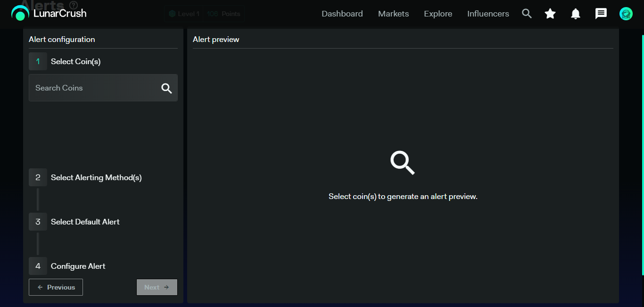Screen dimensions: 644x307
Task: Select step 2 Select Alerting Method(s)
Action: tap(85, 177)
